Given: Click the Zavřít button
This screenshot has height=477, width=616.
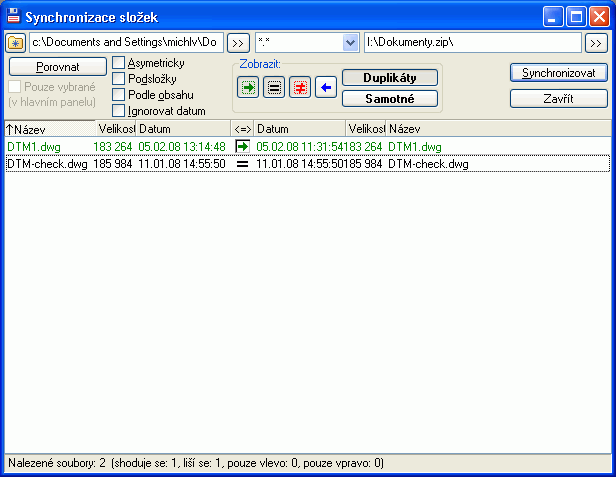Looking at the screenshot, I should point(559,99).
